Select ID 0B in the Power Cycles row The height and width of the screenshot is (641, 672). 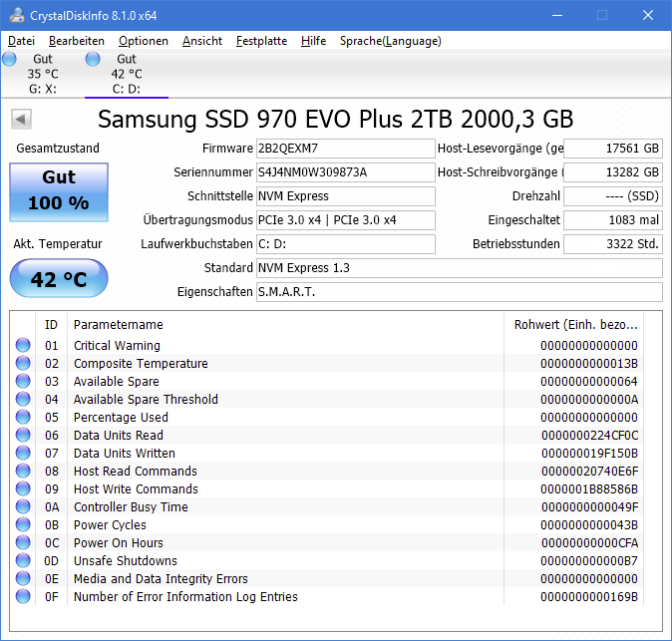pos(52,525)
